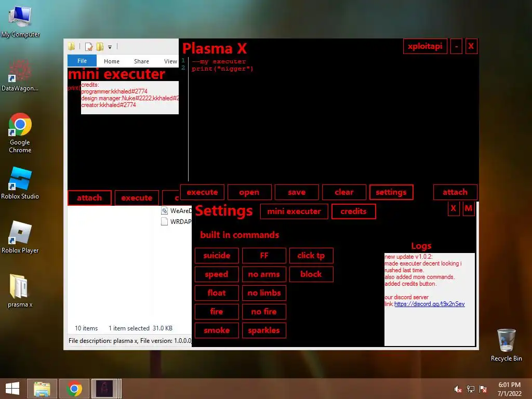Click the folder icon in Explorer title bar

pyautogui.click(x=71, y=46)
